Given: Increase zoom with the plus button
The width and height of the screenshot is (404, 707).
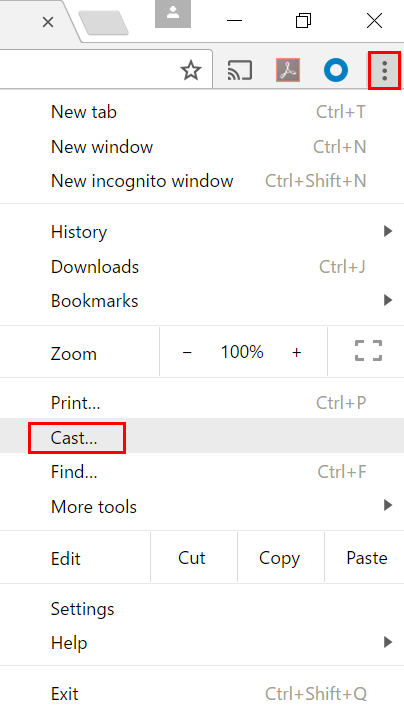Looking at the screenshot, I should click(x=296, y=352).
